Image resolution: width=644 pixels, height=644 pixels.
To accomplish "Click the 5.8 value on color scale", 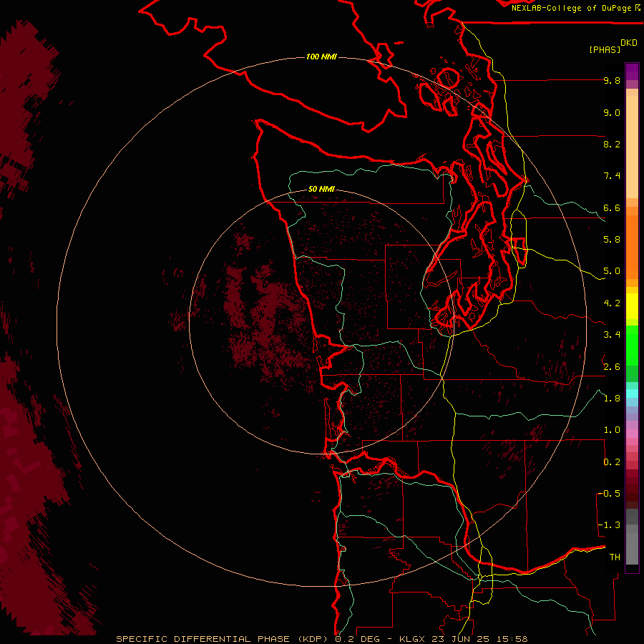I will pyautogui.click(x=612, y=240).
